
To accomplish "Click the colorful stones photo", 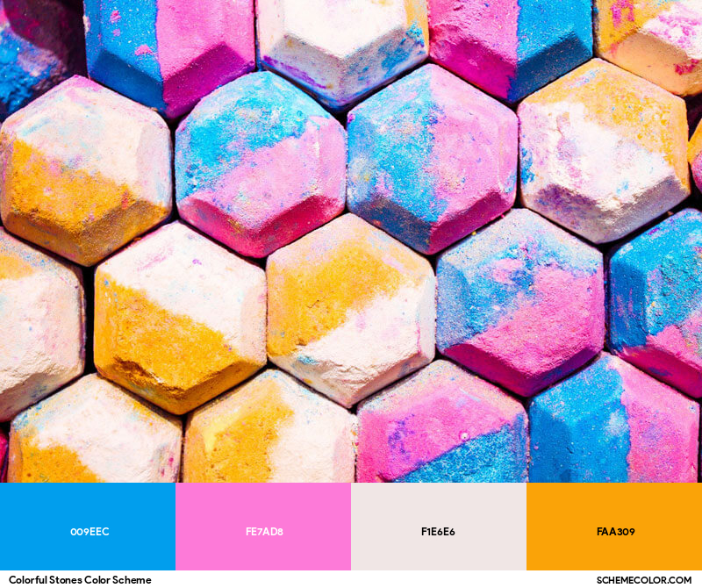I will [351, 241].
